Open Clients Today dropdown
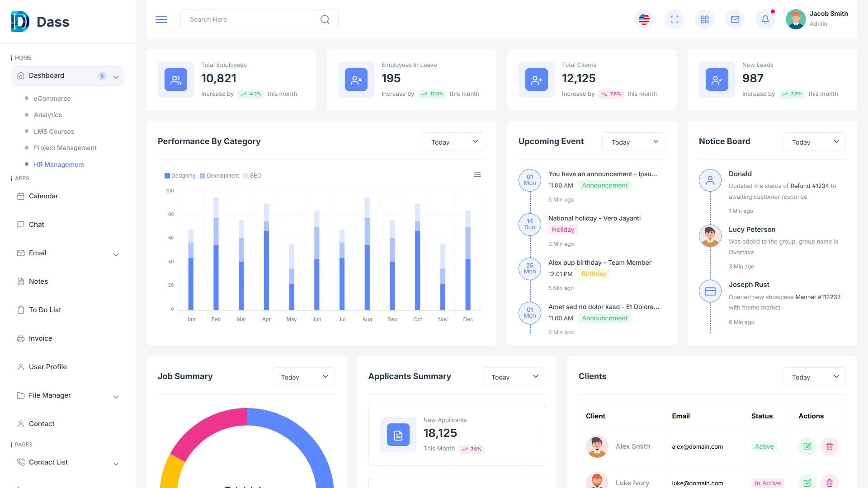This screenshot has width=868, height=488. 814,377
